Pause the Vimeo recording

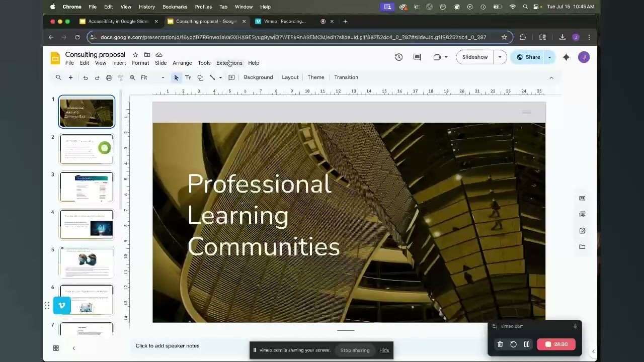click(x=526, y=344)
